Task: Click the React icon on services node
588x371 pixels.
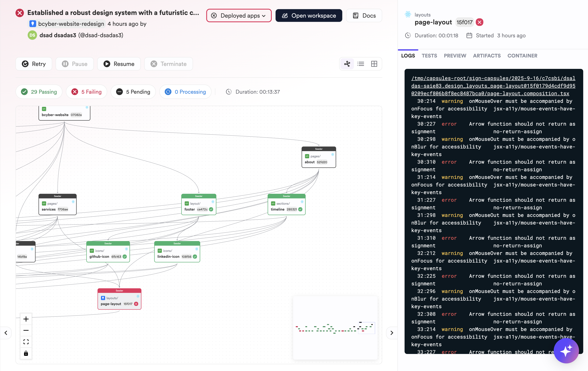Action: (73, 202)
